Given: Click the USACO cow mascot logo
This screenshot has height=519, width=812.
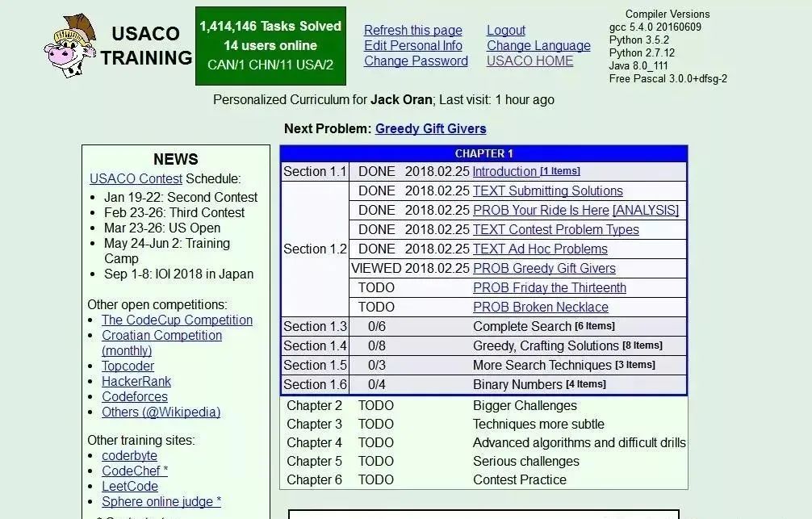Looking at the screenshot, I should pyautogui.click(x=70, y=46).
